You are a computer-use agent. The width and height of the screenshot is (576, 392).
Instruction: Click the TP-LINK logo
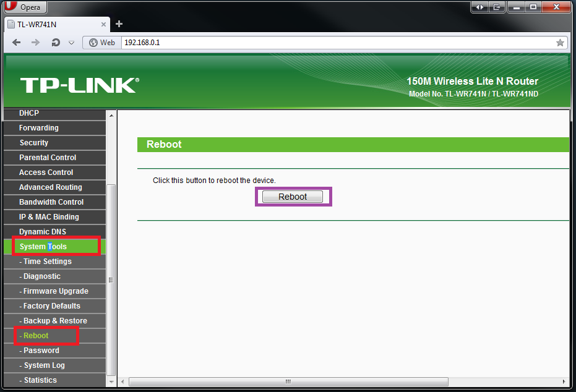(80, 85)
